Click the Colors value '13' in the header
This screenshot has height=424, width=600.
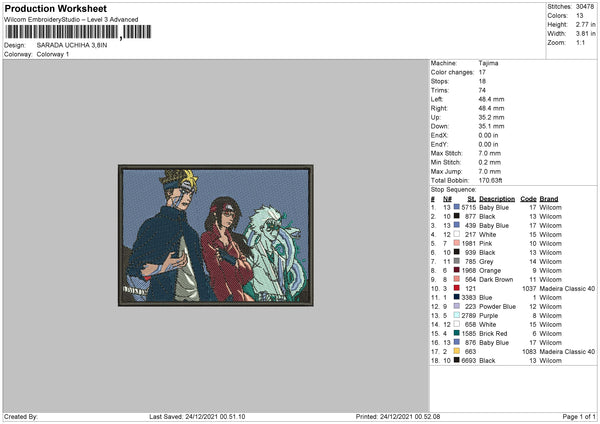pyautogui.click(x=579, y=16)
